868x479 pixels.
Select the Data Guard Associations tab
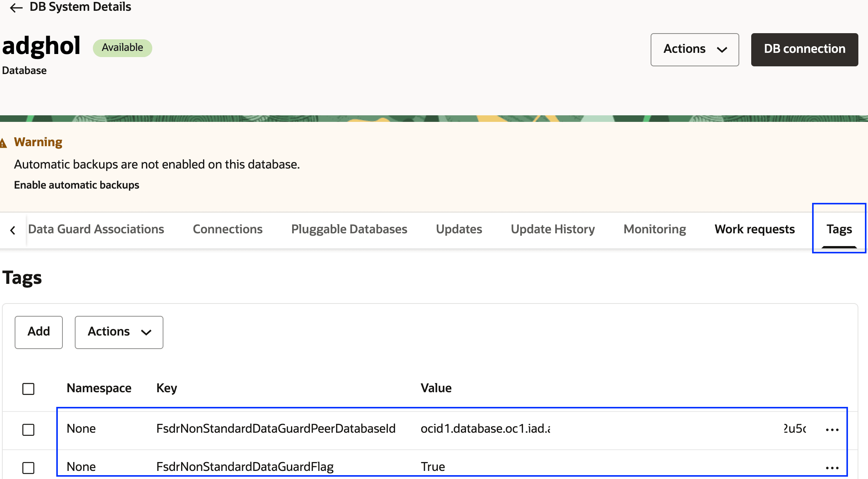(x=96, y=229)
